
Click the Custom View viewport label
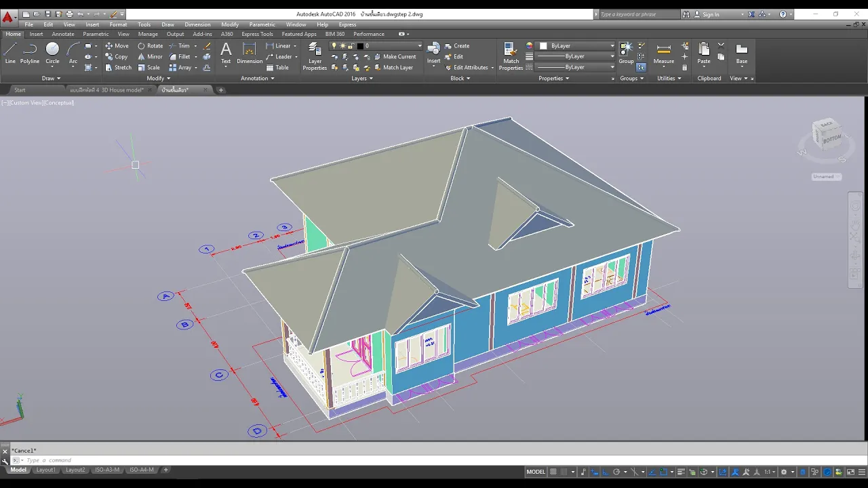point(28,103)
